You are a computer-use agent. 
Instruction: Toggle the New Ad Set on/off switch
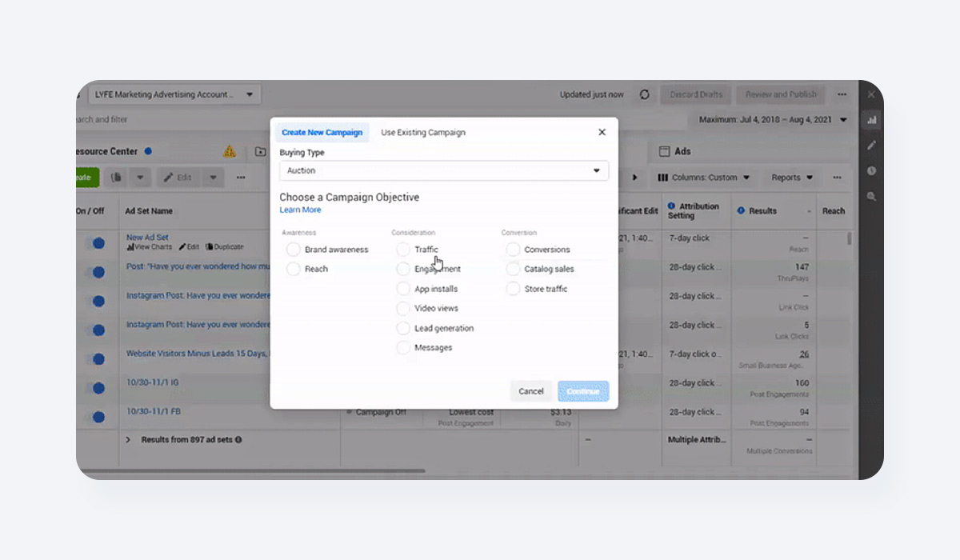[x=96, y=243]
